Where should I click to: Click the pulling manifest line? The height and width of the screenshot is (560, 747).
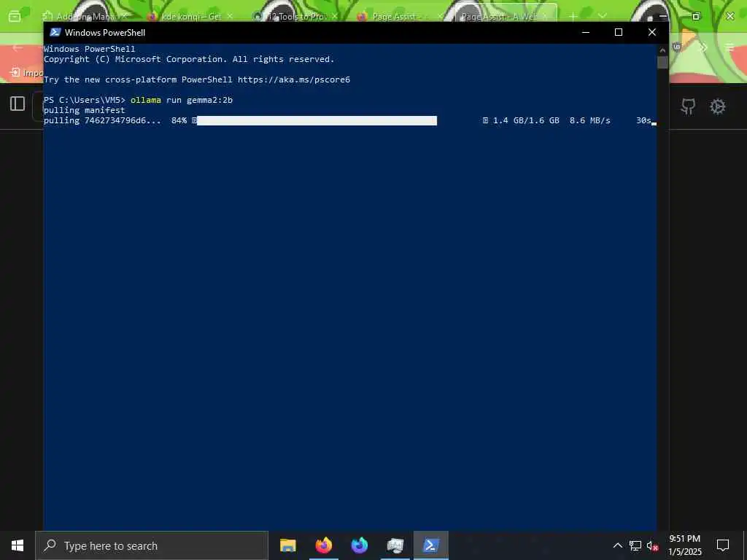point(85,110)
